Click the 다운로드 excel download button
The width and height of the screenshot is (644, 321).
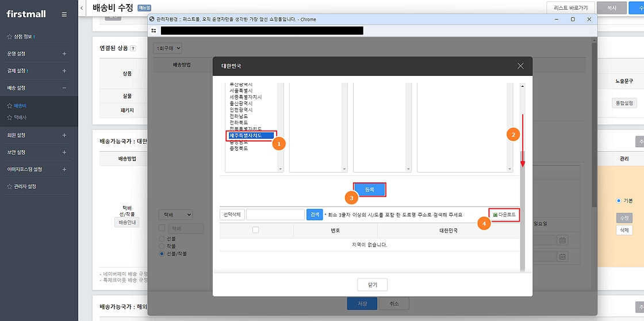pos(504,215)
